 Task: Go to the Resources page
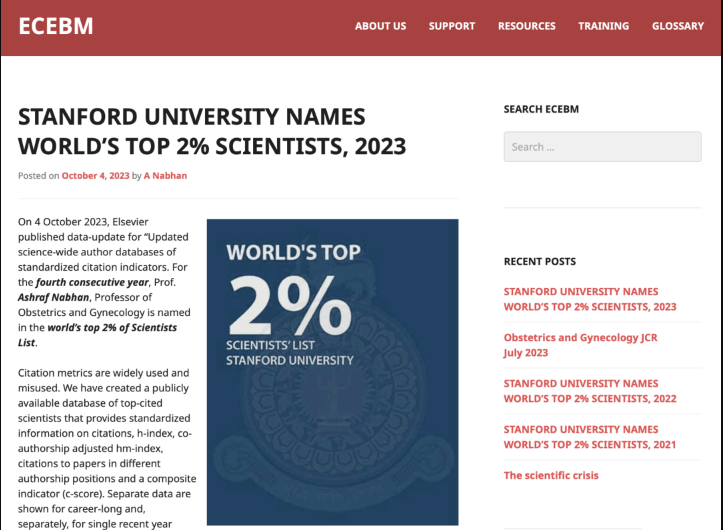tap(526, 26)
